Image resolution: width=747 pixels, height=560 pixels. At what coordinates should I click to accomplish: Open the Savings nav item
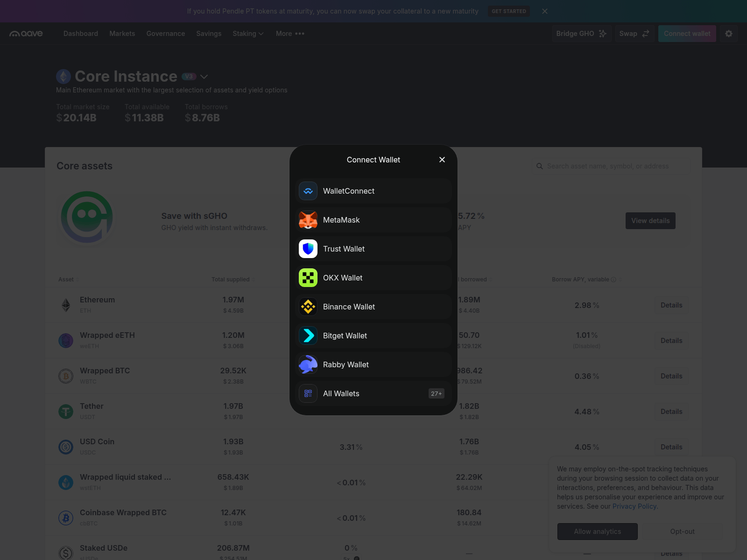(209, 34)
